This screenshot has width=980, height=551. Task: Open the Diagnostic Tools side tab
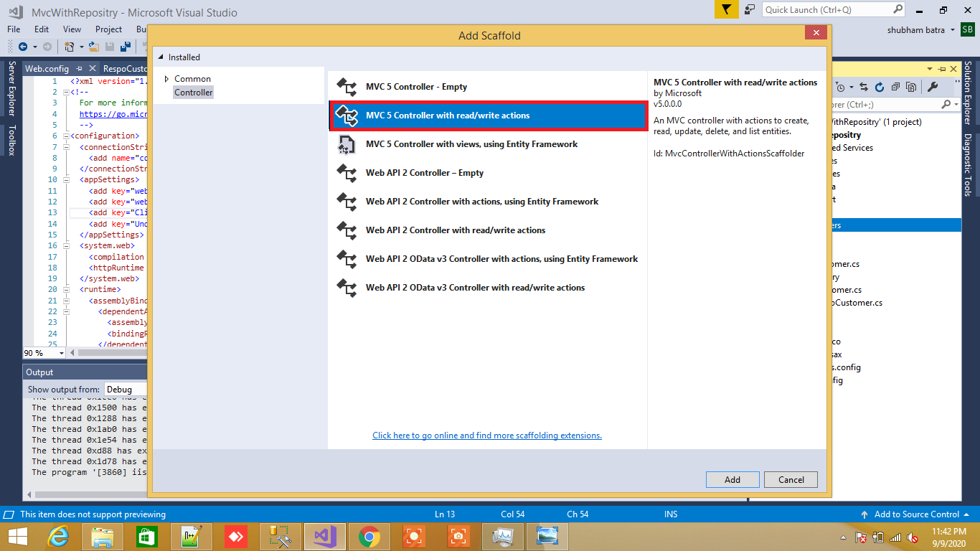click(x=968, y=165)
